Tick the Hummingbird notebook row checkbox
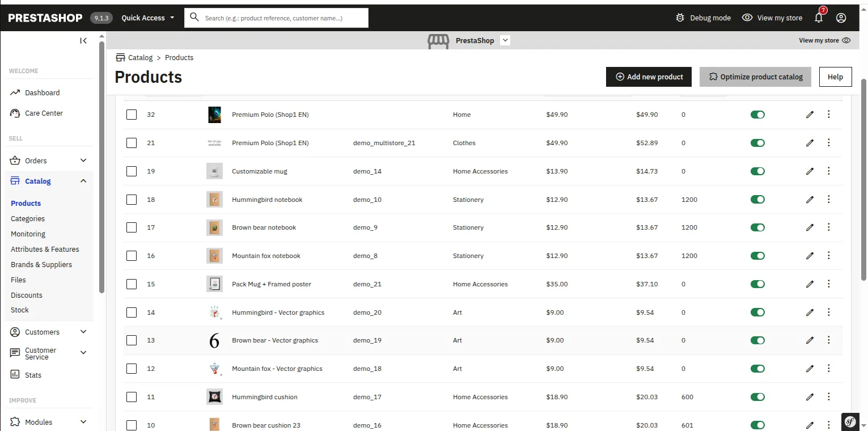The width and height of the screenshot is (868, 431). point(132,200)
